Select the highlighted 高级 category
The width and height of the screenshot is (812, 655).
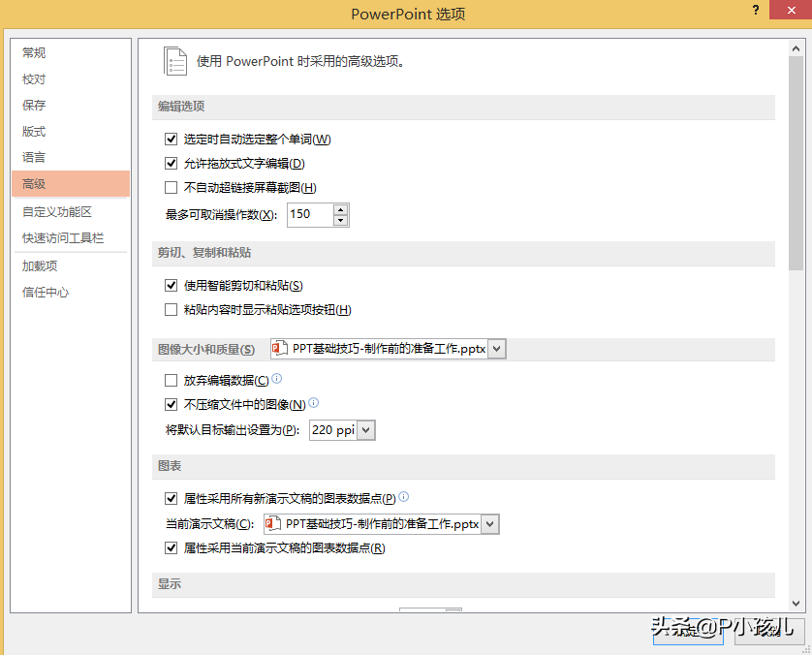click(71, 184)
